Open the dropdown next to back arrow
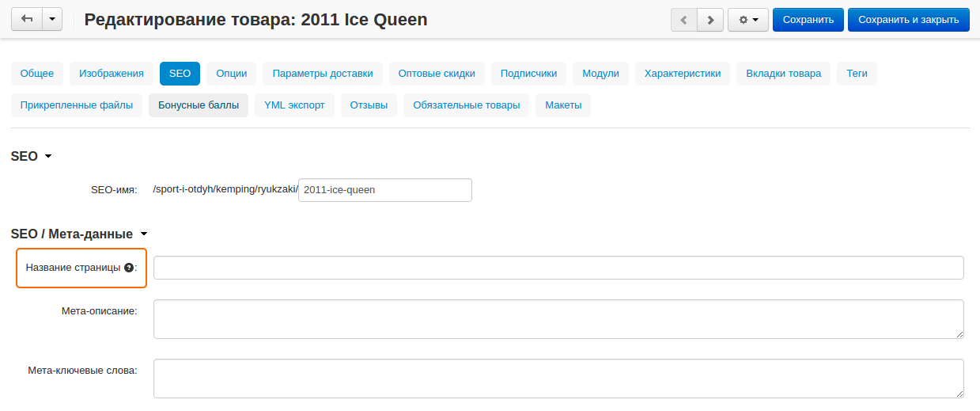This screenshot has width=980, height=411. coord(52,20)
